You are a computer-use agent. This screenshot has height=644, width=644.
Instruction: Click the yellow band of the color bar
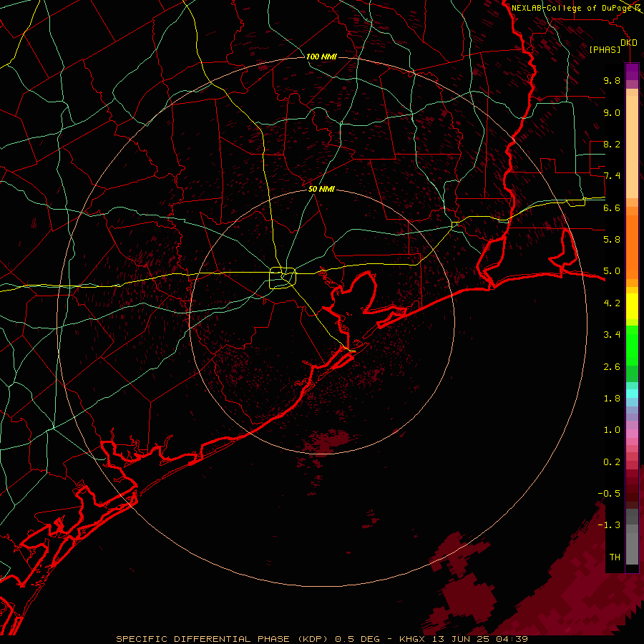[632, 306]
